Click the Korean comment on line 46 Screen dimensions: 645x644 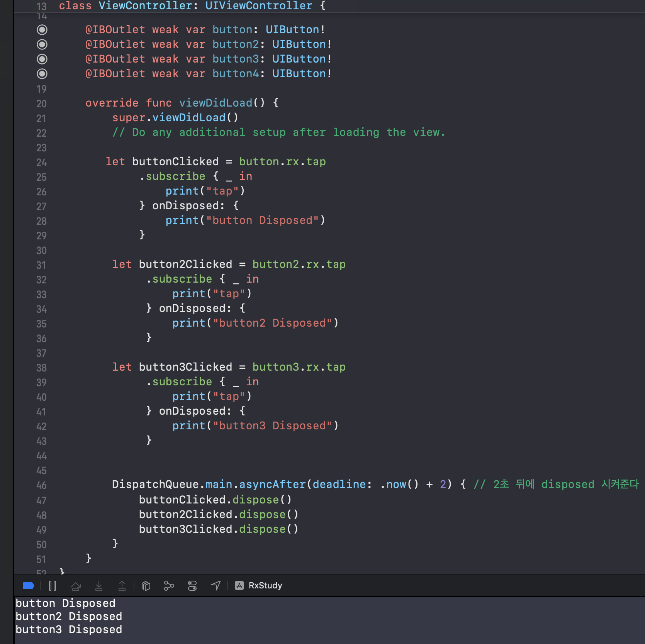pos(556,485)
